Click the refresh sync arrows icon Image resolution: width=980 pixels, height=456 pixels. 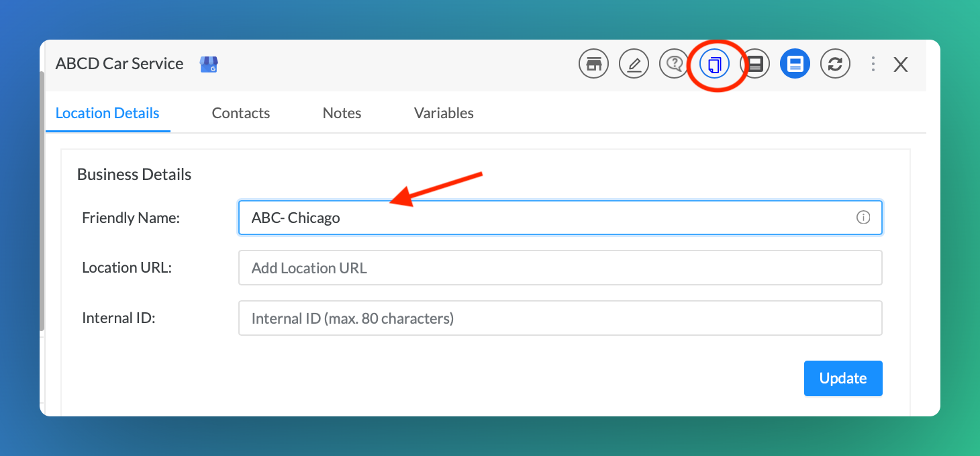(x=835, y=64)
